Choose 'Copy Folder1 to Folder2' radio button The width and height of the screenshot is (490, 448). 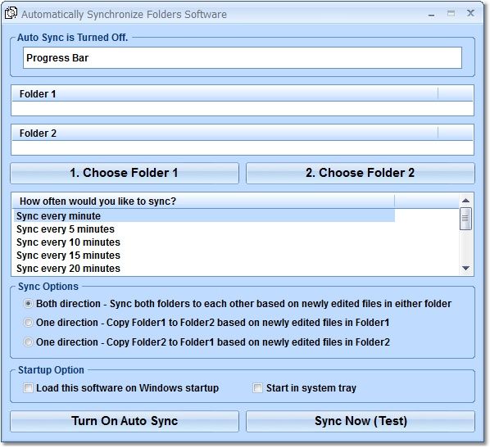click(28, 323)
